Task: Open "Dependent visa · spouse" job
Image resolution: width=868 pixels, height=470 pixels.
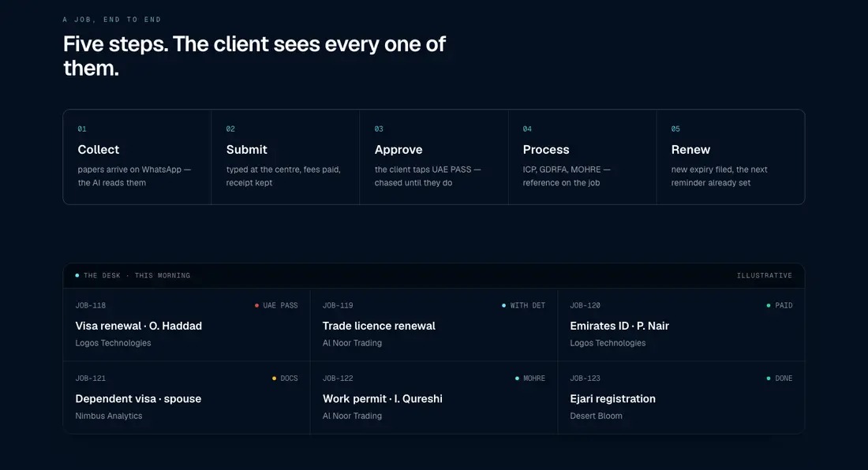Action: click(138, 399)
